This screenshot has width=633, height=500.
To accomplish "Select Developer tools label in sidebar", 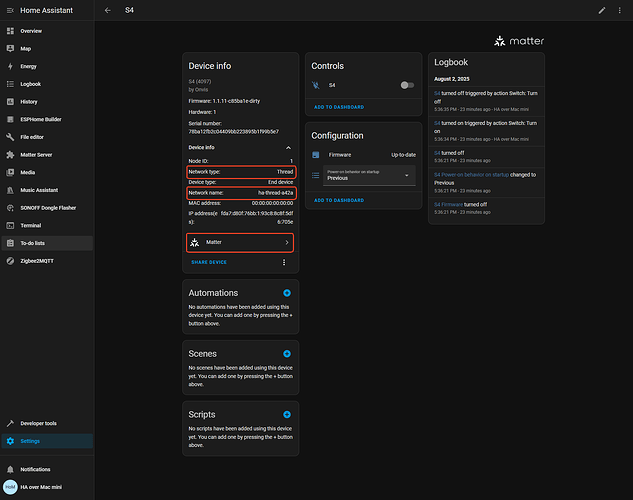I will point(38,423).
